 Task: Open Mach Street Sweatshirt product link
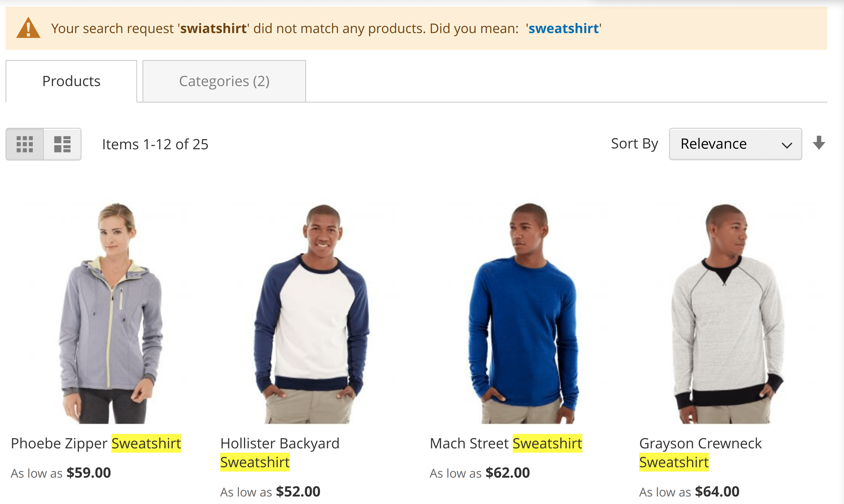506,443
